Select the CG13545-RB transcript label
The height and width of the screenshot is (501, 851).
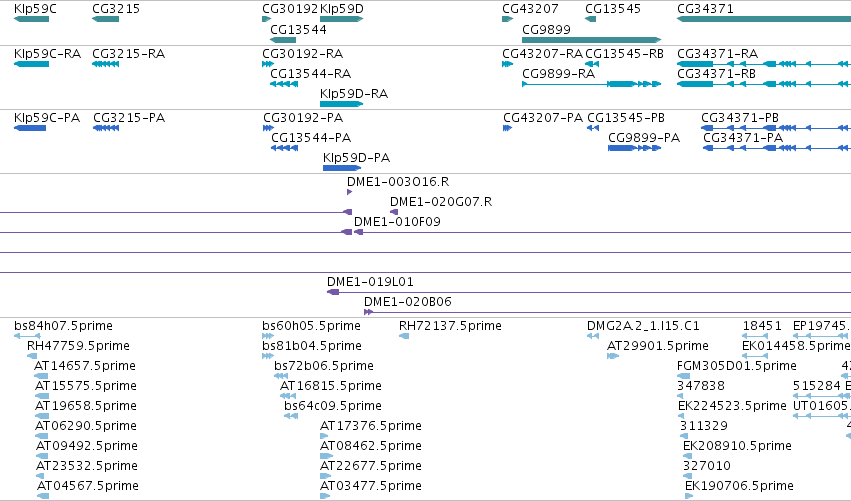coord(624,54)
